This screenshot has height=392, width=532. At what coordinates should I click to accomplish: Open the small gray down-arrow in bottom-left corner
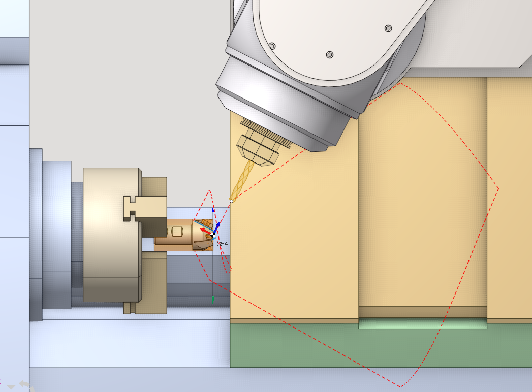11,387
